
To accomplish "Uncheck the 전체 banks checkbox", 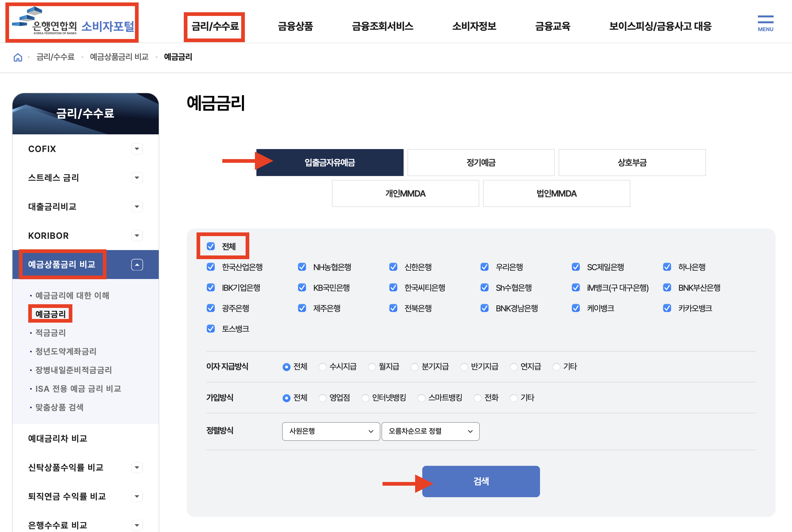I will (211, 246).
